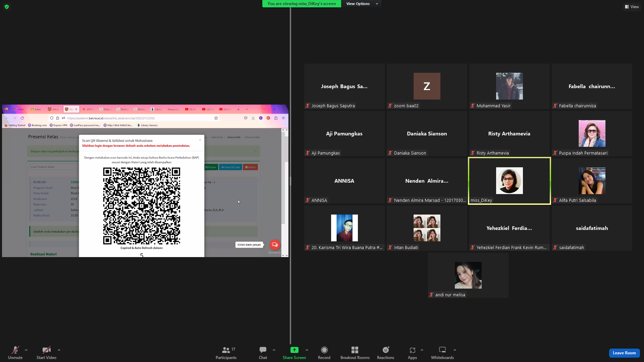Click the green Simpan button
This screenshot has height=362, width=644.
[211, 167]
